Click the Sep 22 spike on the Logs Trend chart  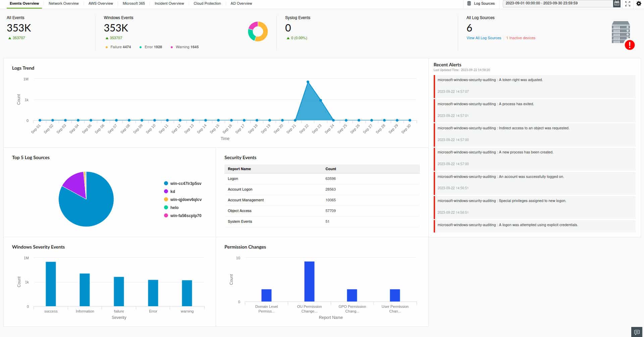308,82
